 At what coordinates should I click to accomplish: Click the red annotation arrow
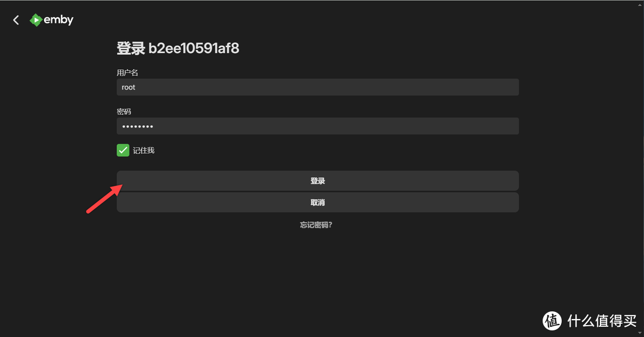[104, 199]
